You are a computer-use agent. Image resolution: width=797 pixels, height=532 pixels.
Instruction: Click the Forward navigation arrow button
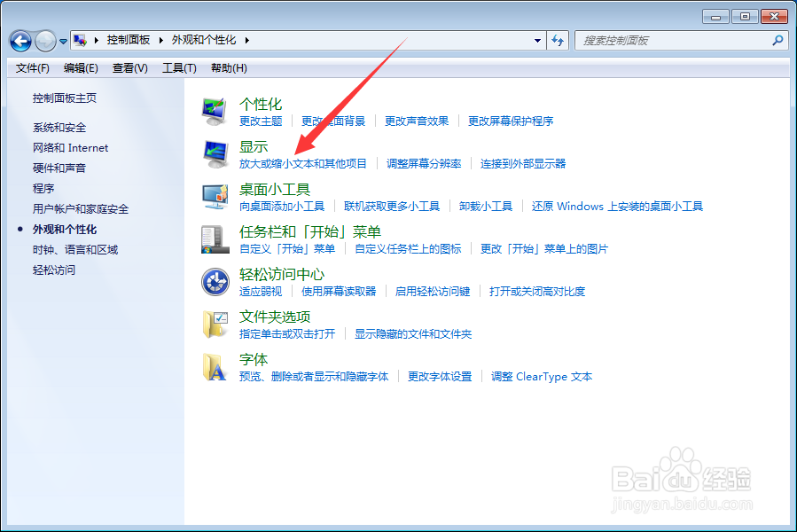[x=45, y=41]
